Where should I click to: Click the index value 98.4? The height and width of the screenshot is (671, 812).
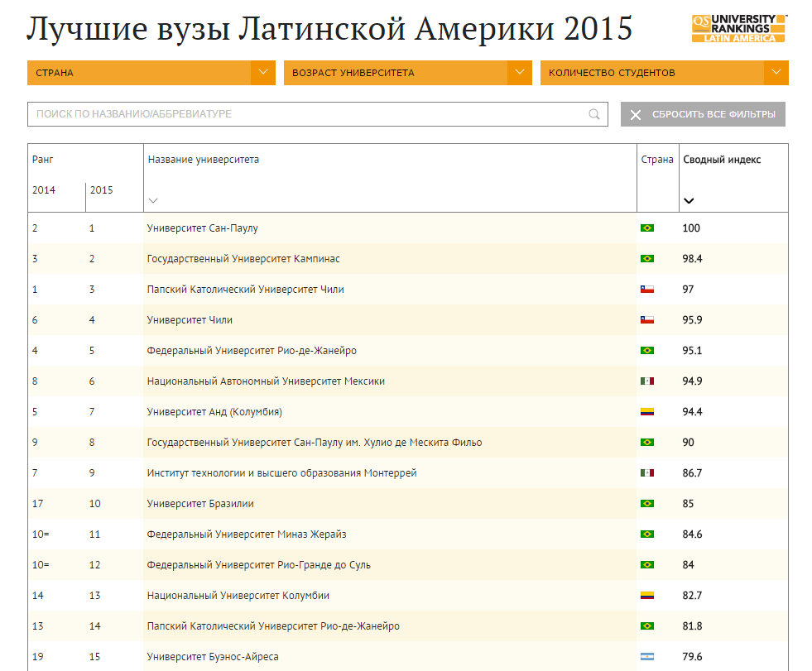[x=692, y=258]
